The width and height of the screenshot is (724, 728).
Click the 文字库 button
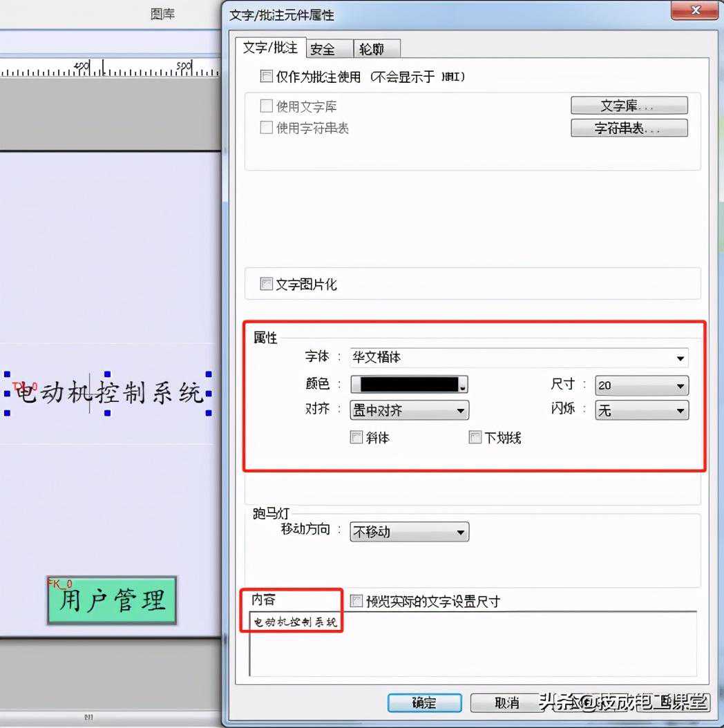629,106
